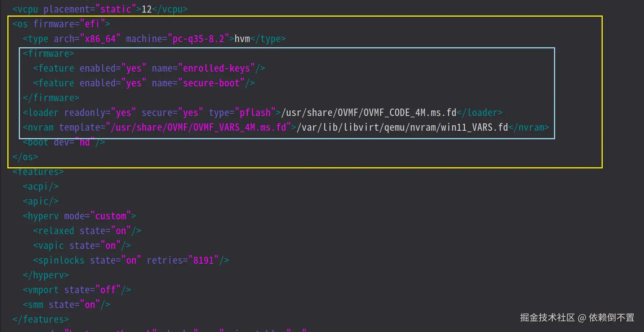644x332 pixels.
Task: Click the enrolled-keys feature line
Action: 149,68
